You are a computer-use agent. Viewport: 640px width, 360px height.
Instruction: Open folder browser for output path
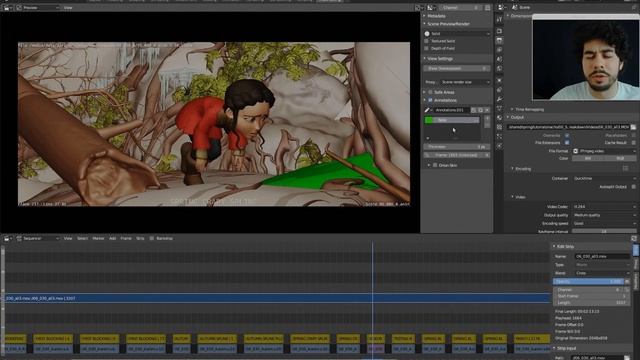click(633, 127)
